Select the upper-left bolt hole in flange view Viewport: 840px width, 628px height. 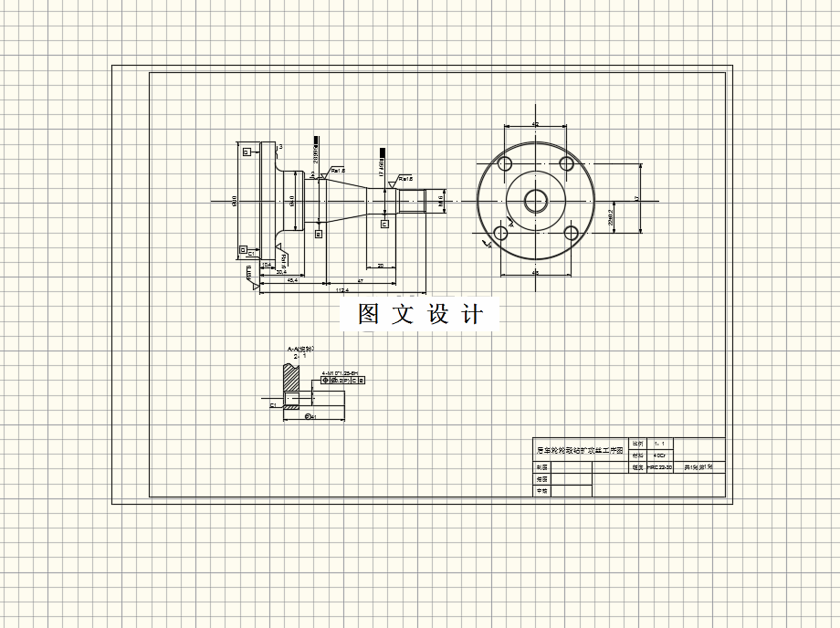pyautogui.click(x=504, y=162)
